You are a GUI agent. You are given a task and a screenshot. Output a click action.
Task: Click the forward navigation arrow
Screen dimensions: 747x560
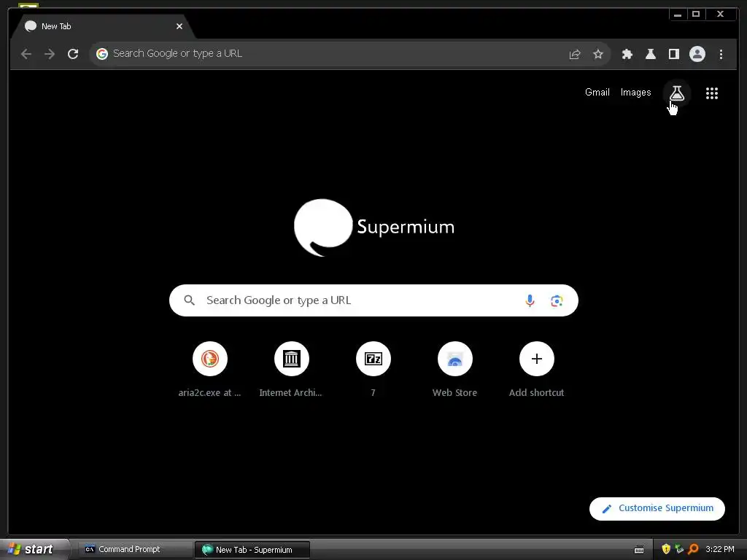tap(50, 54)
